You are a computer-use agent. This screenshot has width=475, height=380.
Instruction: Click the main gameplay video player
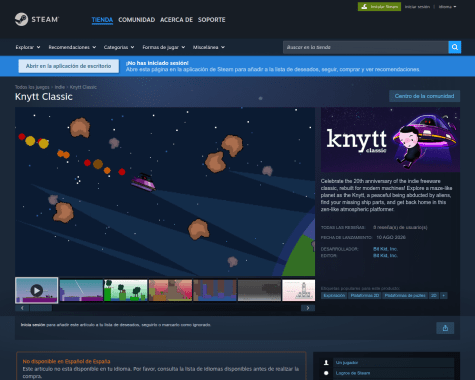coord(165,191)
